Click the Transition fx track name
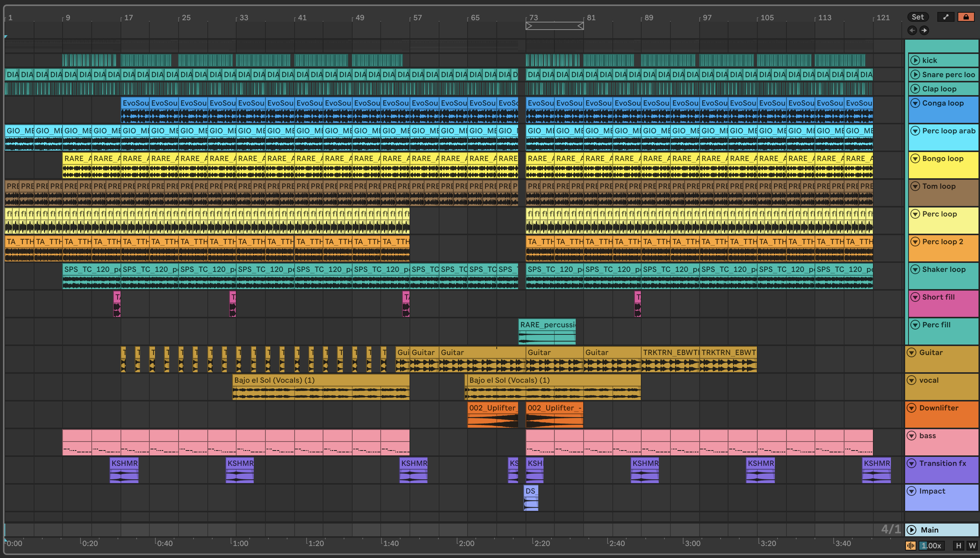980x558 pixels. tap(943, 463)
